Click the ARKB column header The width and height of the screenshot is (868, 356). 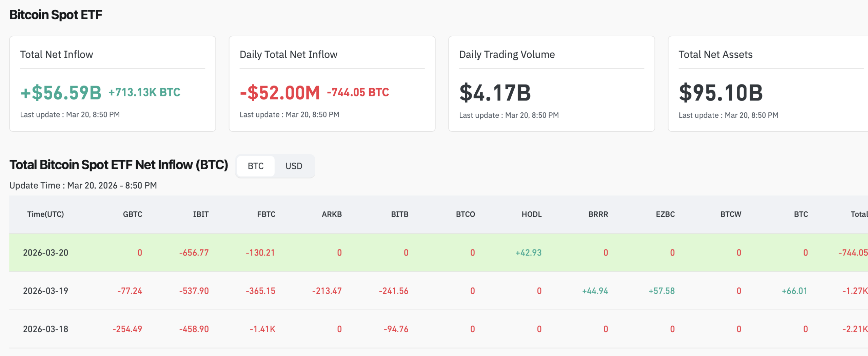[x=332, y=214]
